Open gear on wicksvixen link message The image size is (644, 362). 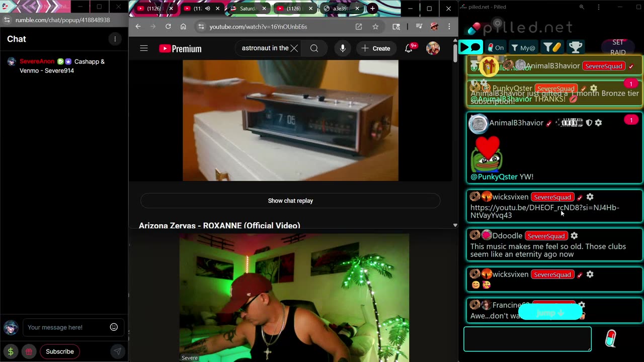tap(590, 197)
